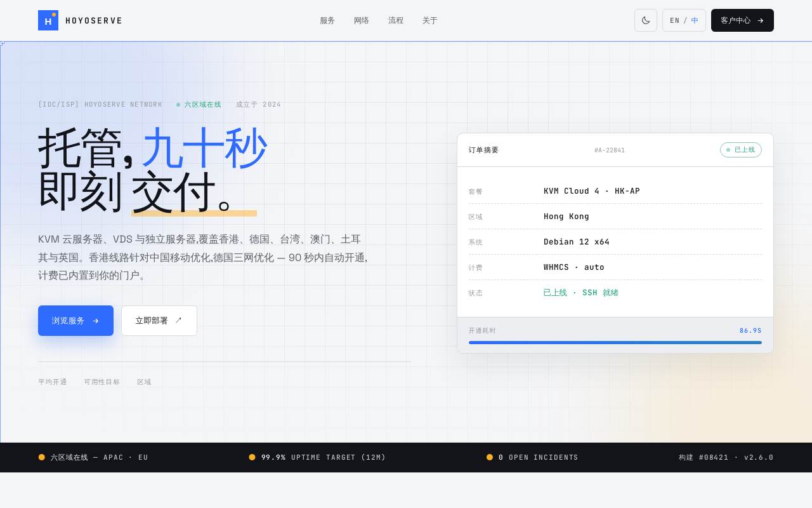The height and width of the screenshot is (508, 812).
Task: Open the 关于 nav menu item
Action: (430, 20)
